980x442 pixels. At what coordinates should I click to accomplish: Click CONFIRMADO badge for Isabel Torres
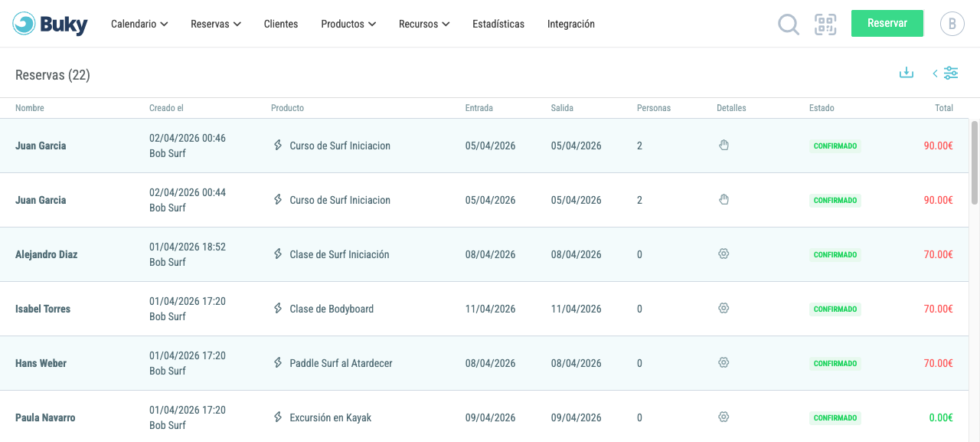point(835,309)
